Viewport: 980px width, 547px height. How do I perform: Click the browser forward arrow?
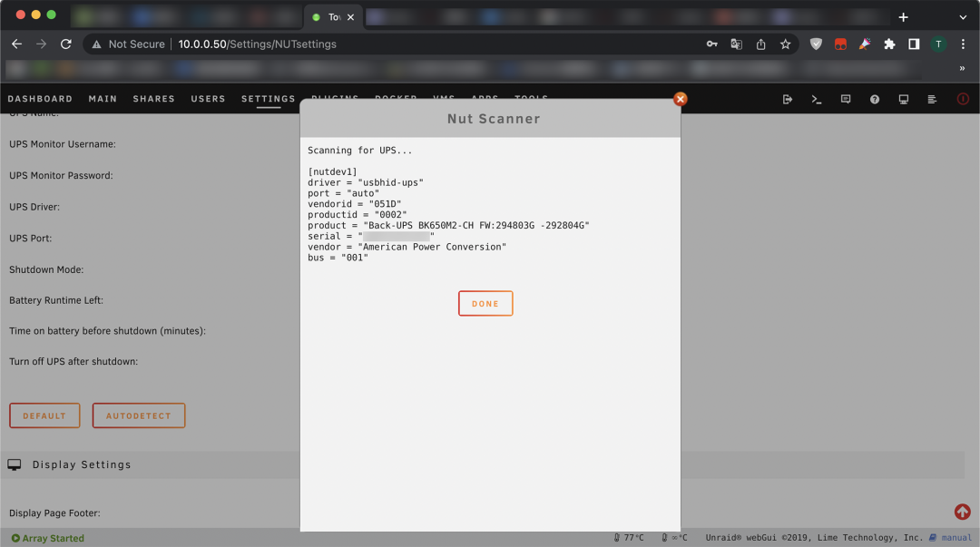(41, 44)
